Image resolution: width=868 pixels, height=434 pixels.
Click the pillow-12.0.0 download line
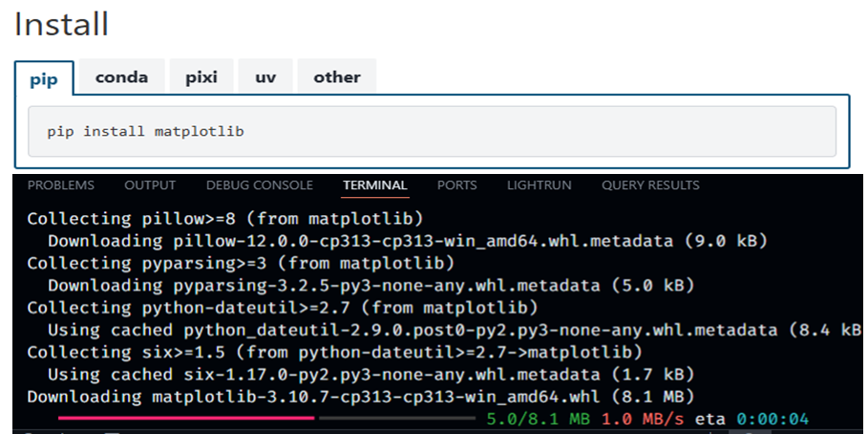408,241
